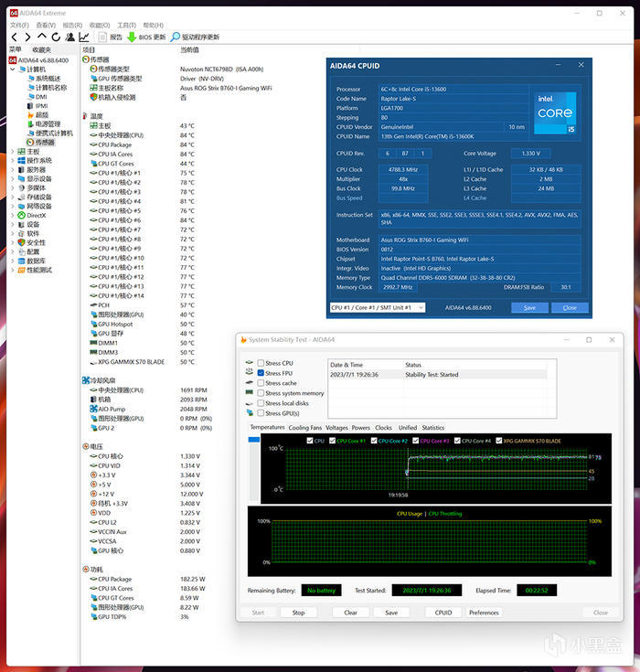Select the Stability Test Started log row
Image resolution: width=640 pixels, height=672 pixels.
(x=438, y=375)
